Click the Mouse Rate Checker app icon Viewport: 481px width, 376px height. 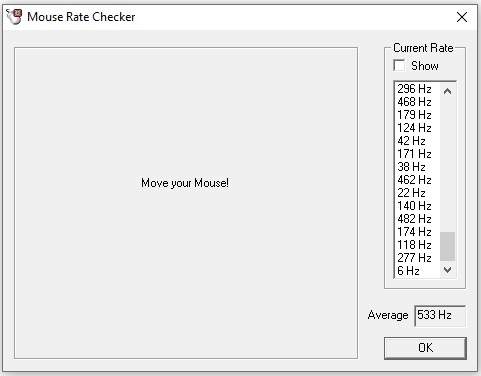[14, 17]
